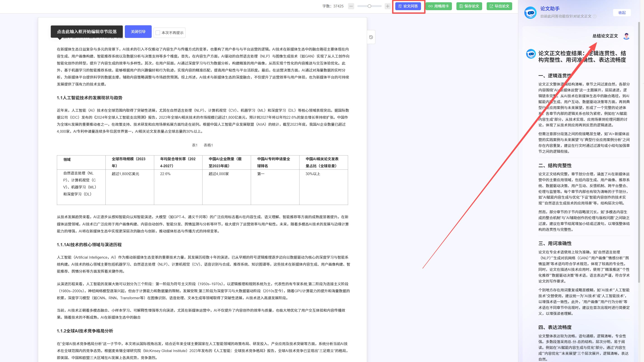Click the 1.1人工智能技术的发展现状与趋势 heading

tap(89, 98)
